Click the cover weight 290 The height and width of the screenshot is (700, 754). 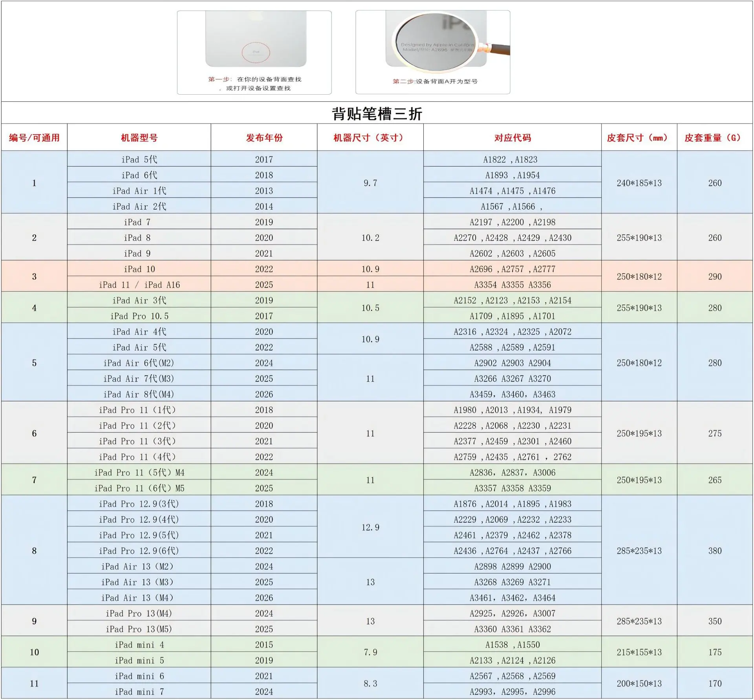[715, 276]
